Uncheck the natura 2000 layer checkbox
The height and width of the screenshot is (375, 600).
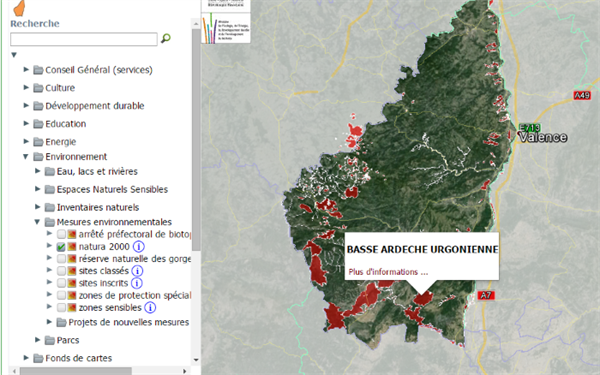click(x=61, y=247)
